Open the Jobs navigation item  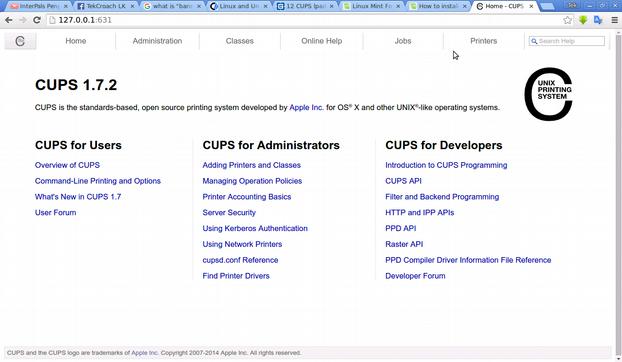403,41
